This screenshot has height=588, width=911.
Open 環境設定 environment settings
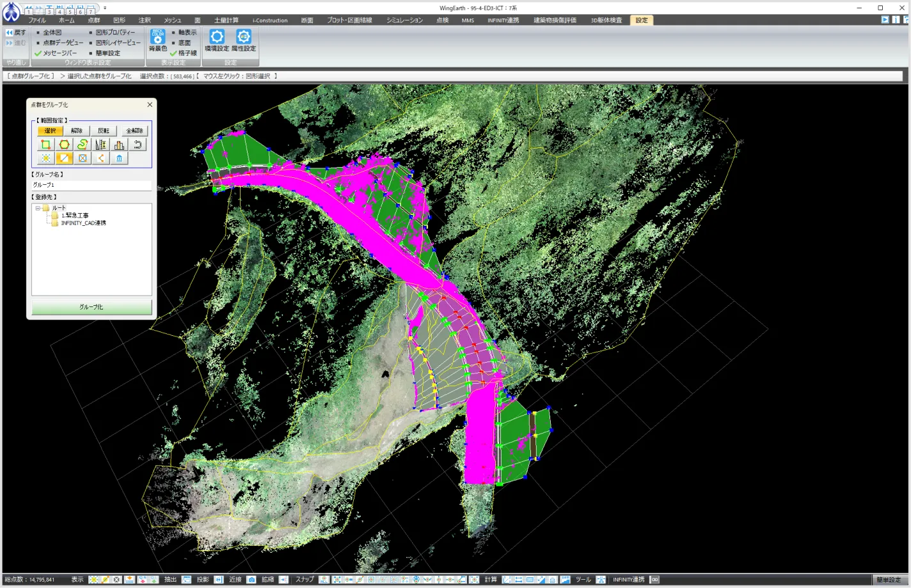pos(217,40)
